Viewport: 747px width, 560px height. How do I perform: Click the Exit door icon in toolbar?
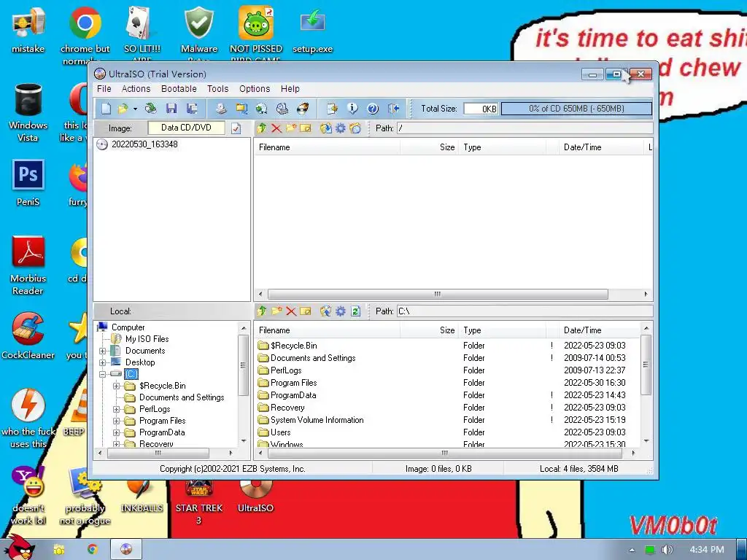click(x=393, y=109)
